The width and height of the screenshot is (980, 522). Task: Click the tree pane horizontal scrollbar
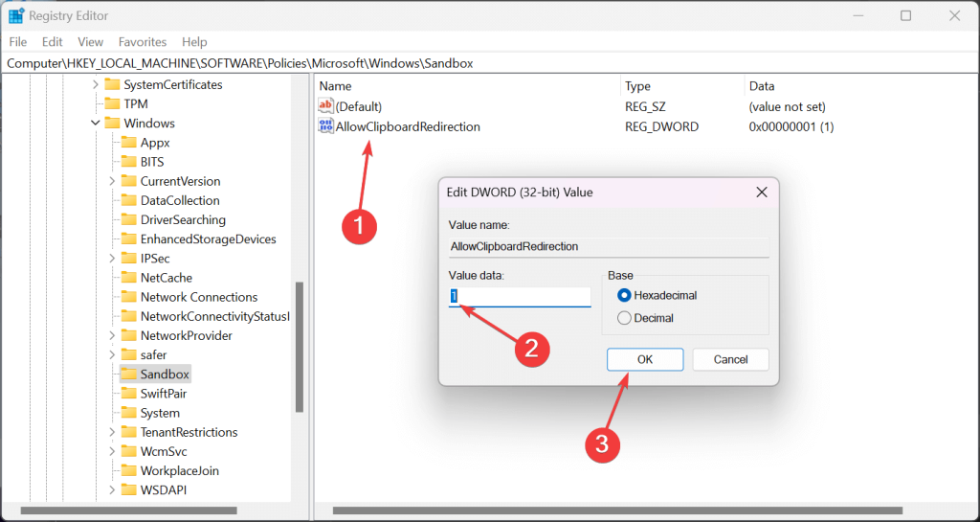[129, 511]
